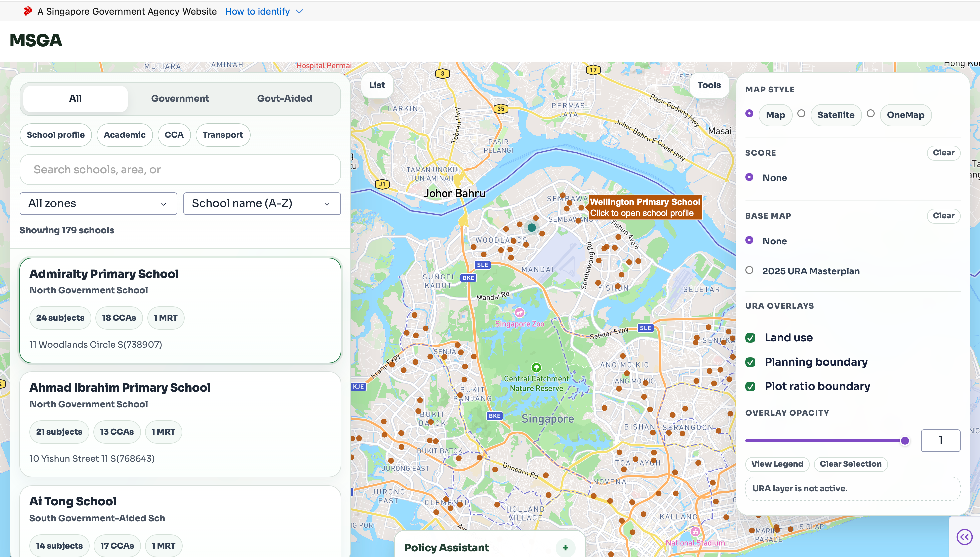Click the route 3 highway shield
Image resolution: width=980 pixels, height=557 pixels.
pyautogui.click(x=442, y=73)
